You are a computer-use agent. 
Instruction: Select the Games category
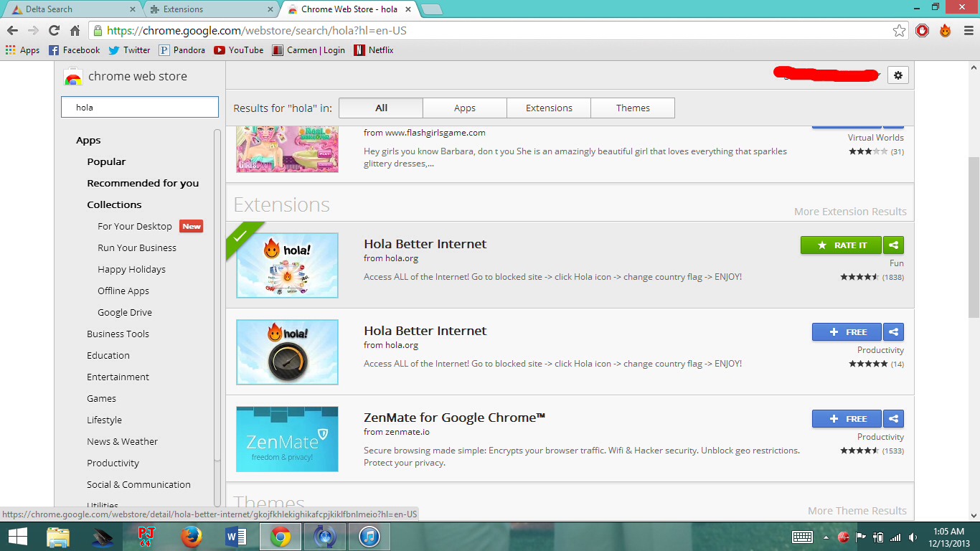coord(101,398)
